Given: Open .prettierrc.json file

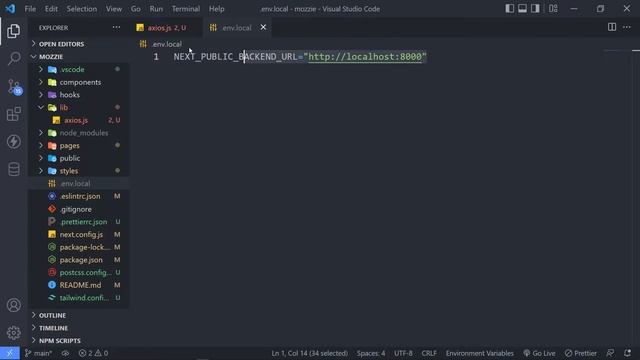Looking at the screenshot, I should pyautogui.click(x=79, y=222).
